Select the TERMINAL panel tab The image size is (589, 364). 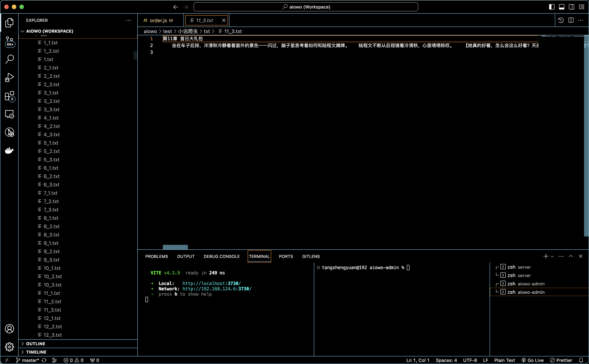(259, 256)
